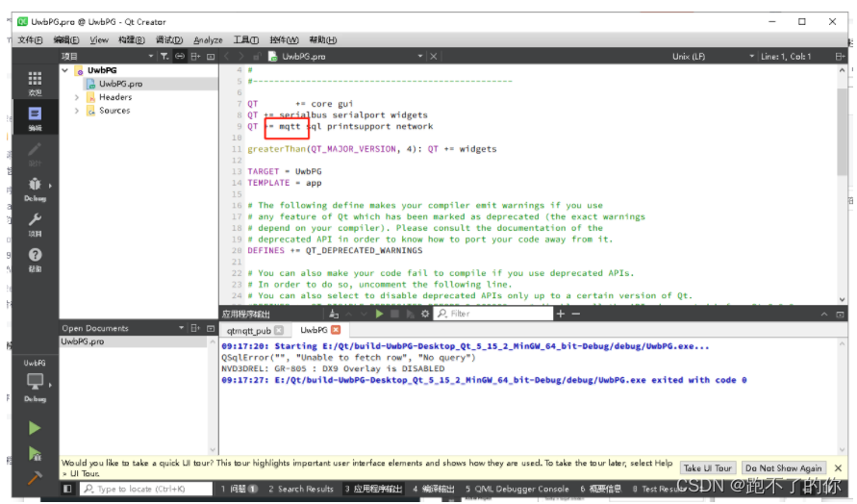Maximize the application output pane
857x504 pixels.
click(x=840, y=315)
